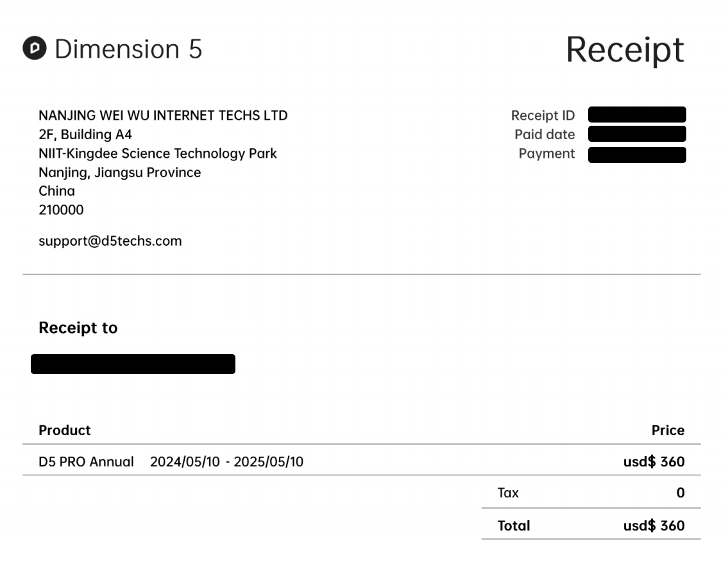Screen dimensions: 728x587
Task: Click the Tax label
Action: pos(508,493)
